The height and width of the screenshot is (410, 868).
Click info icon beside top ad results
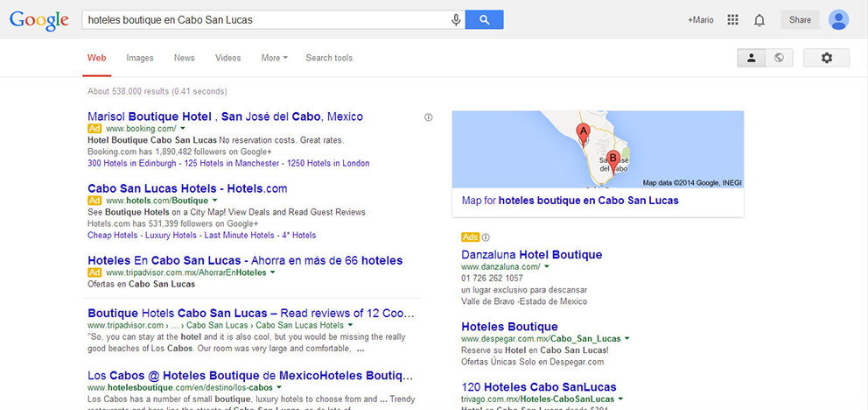429,117
